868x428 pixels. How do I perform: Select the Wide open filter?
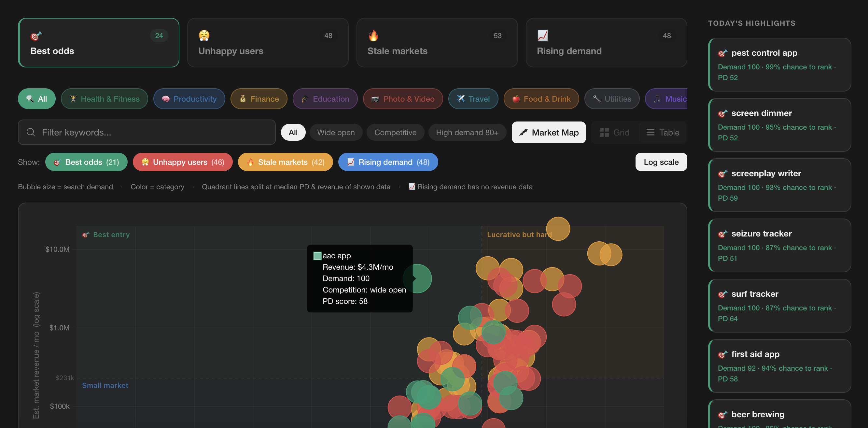(336, 133)
